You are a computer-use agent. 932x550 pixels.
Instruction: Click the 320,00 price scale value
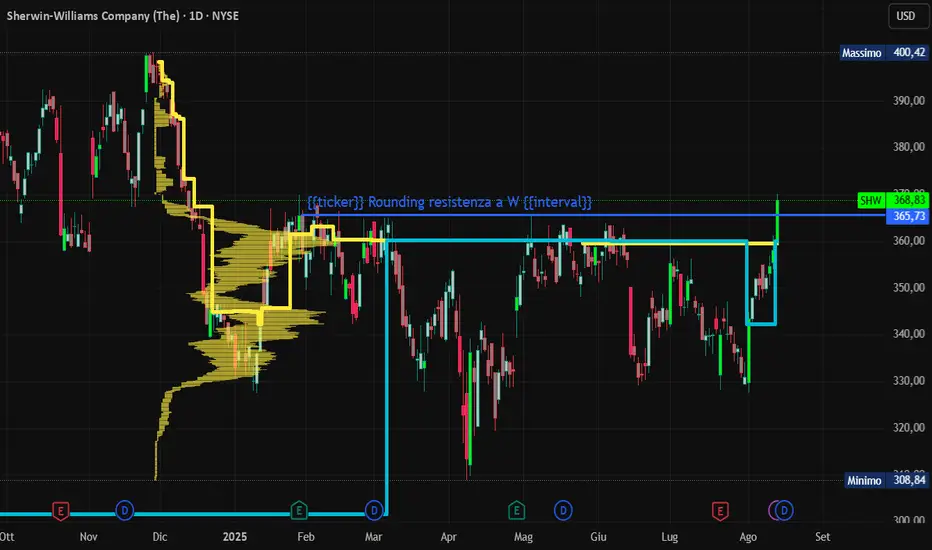909,428
